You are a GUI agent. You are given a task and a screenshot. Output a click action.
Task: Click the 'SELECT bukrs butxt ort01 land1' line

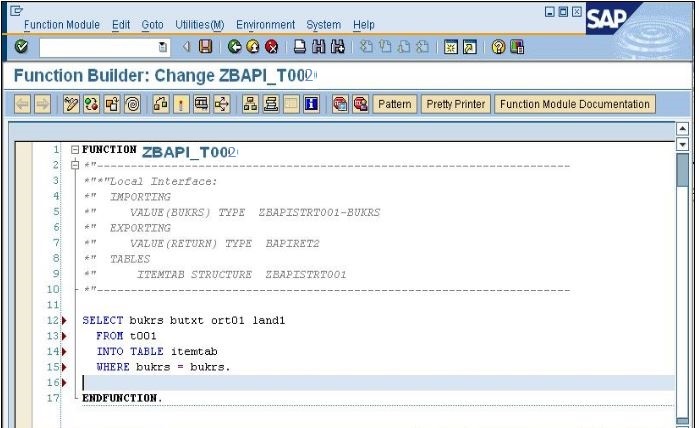tap(184, 321)
